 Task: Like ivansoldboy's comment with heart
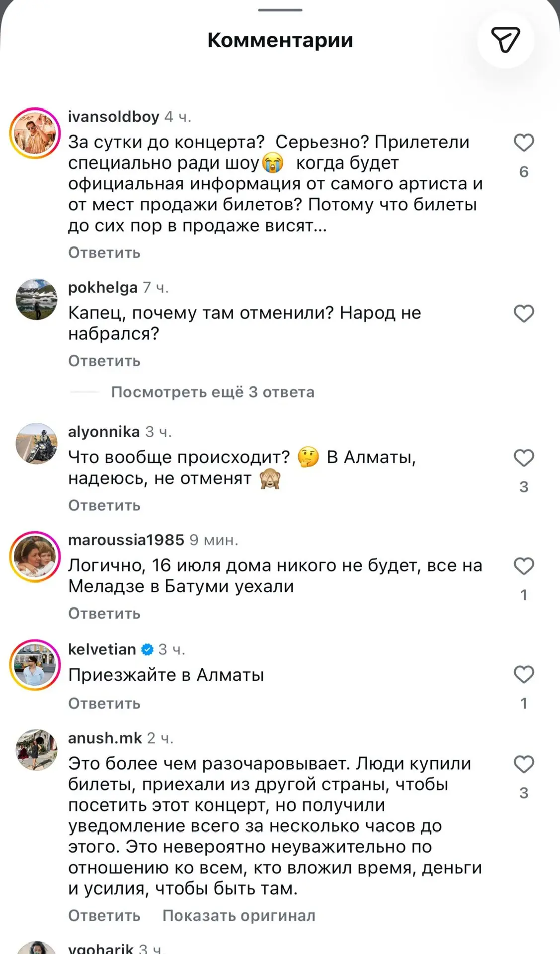coord(524,143)
